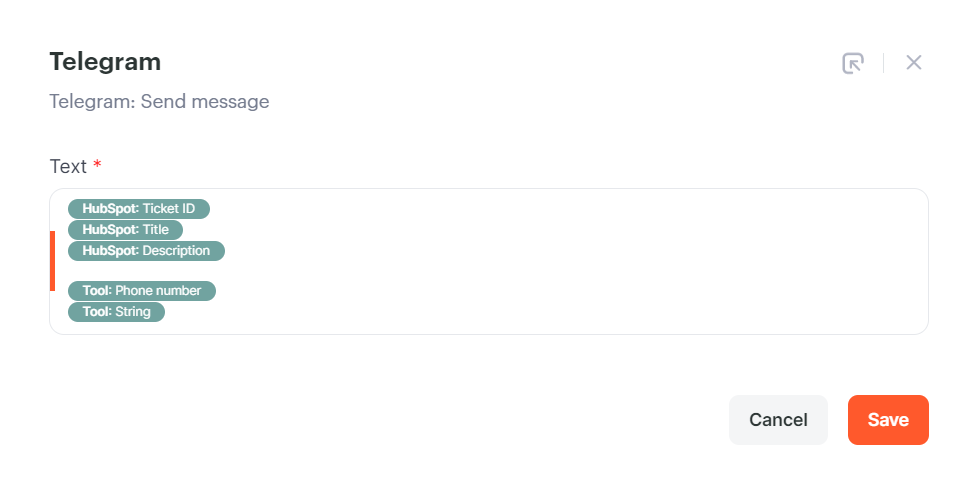Select the Tool String tag

(116, 312)
